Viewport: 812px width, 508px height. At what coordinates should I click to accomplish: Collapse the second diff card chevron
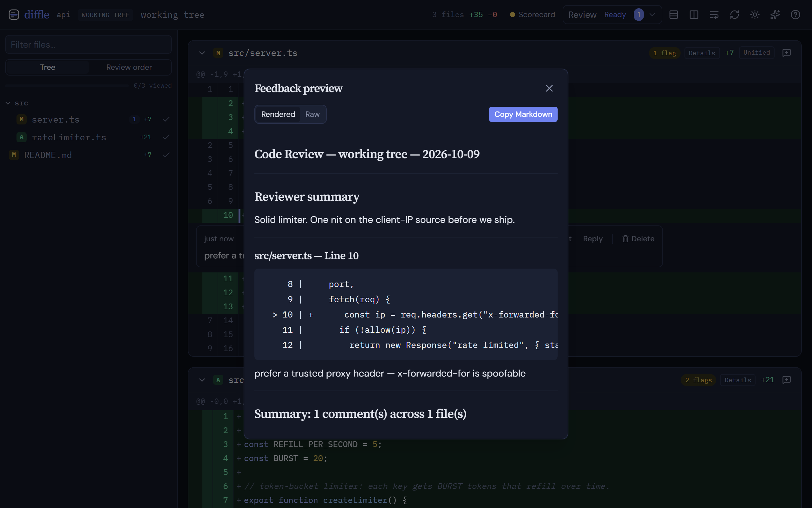[202, 380]
